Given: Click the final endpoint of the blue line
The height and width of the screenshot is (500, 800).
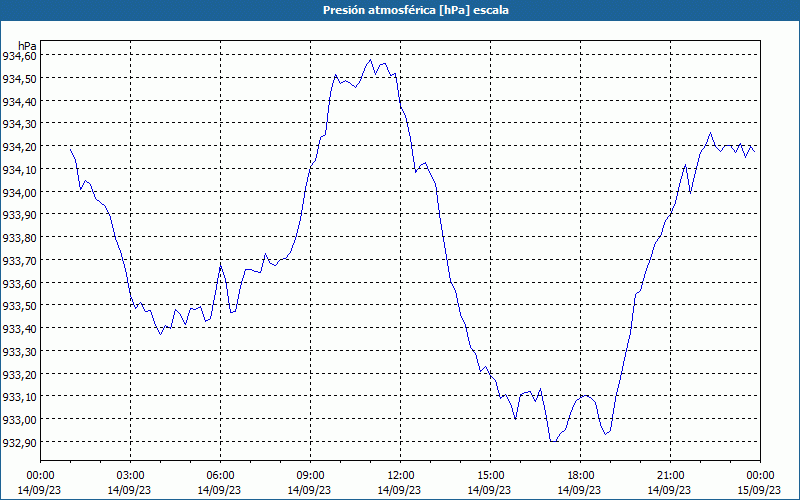Looking at the screenshot, I should 755,150.
